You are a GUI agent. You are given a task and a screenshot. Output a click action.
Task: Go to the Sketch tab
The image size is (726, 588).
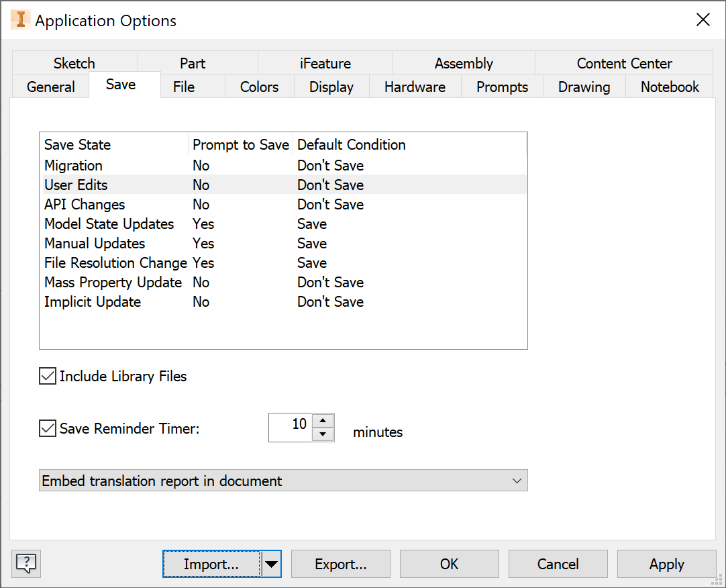(x=74, y=64)
